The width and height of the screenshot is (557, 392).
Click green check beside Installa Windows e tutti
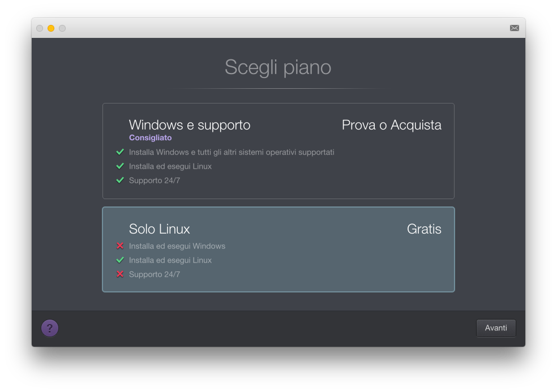120,152
